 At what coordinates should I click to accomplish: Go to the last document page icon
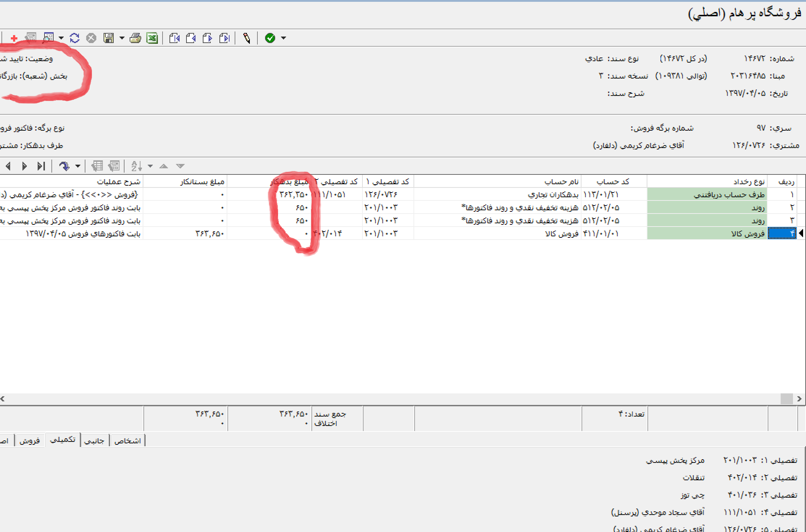point(224,38)
